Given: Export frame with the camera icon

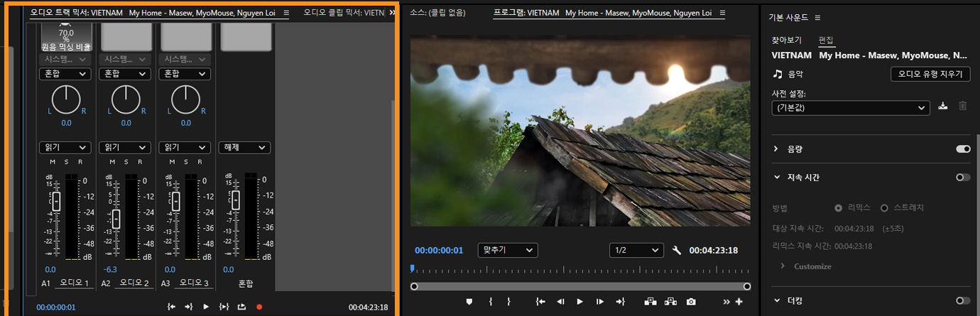Looking at the screenshot, I should pyautogui.click(x=691, y=302).
